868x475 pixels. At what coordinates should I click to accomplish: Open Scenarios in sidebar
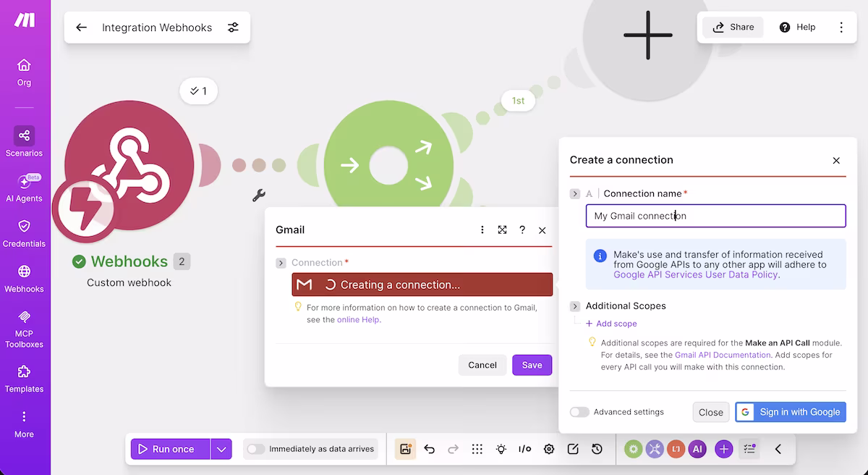coord(24,142)
